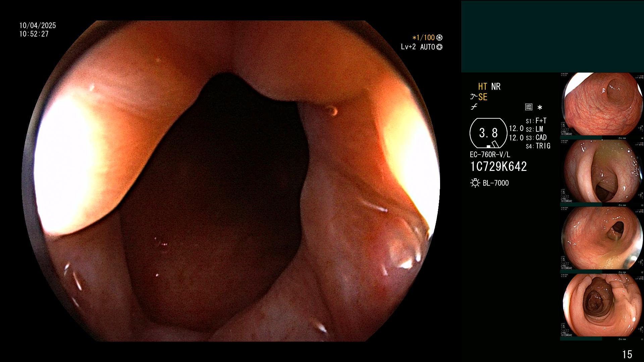
Task: Click the Lv+2 brightness level
Action: tap(408, 47)
